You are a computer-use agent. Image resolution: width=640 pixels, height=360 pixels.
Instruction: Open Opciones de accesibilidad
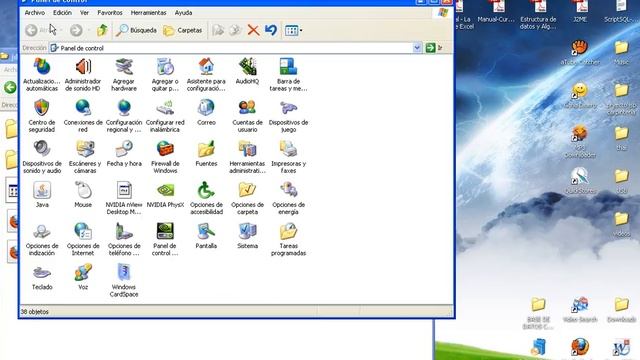click(x=206, y=198)
